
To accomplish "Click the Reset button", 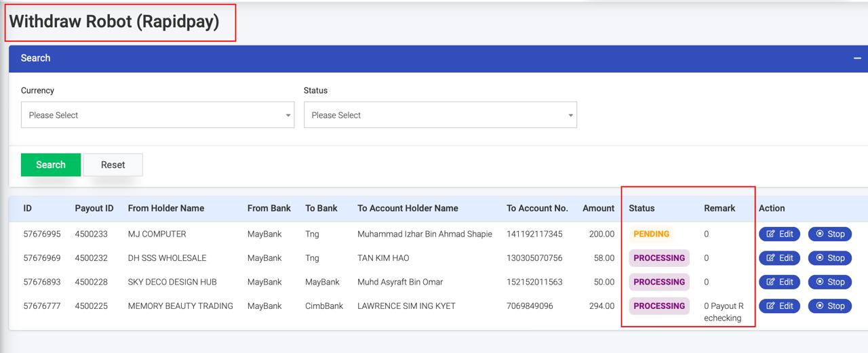I will [x=113, y=165].
